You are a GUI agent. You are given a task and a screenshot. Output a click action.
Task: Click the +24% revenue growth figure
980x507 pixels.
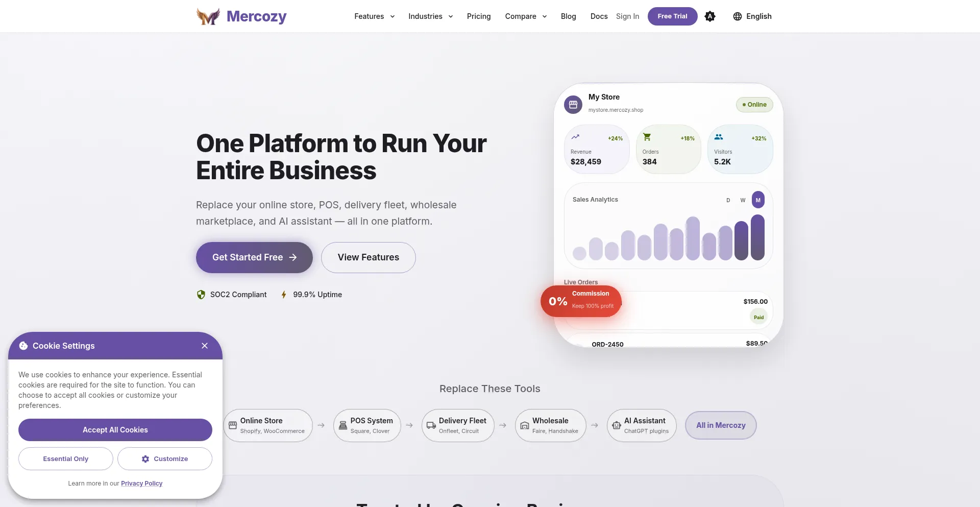click(615, 138)
